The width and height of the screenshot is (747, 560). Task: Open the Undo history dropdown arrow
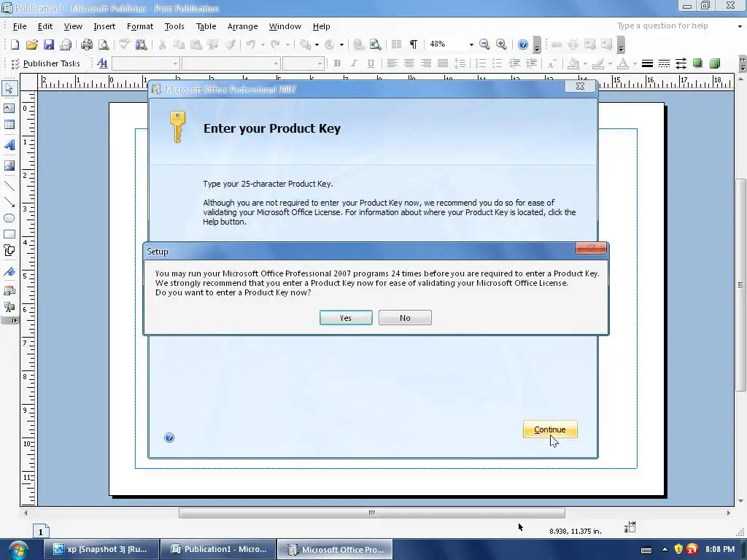pyautogui.click(x=262, y=44)
